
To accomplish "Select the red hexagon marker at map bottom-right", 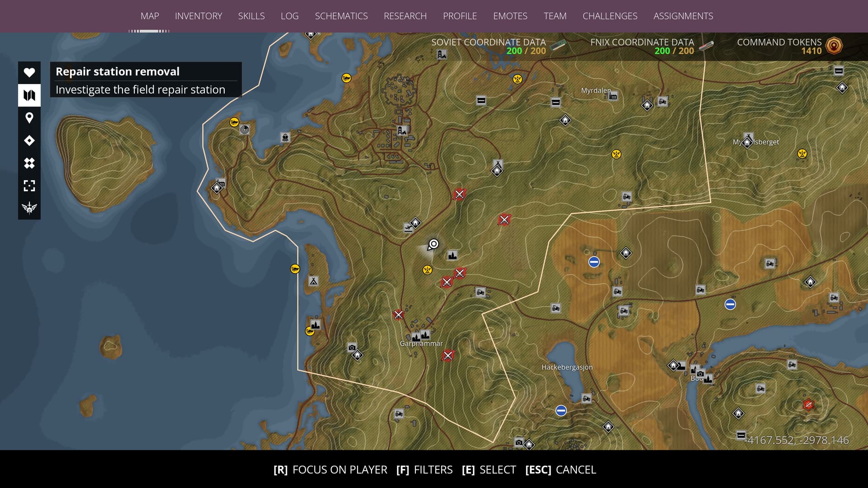I will point(808,404).
